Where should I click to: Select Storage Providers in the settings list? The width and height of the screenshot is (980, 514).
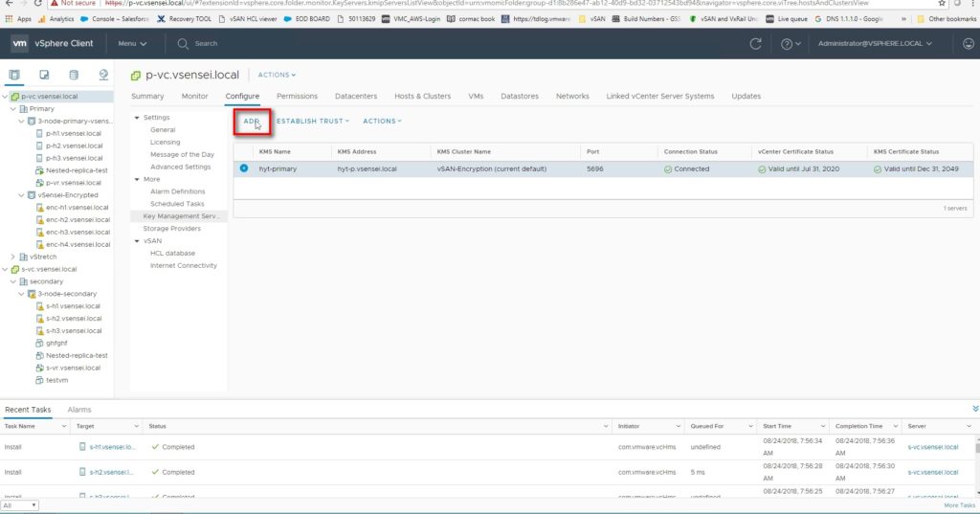(x=171, y=229)
